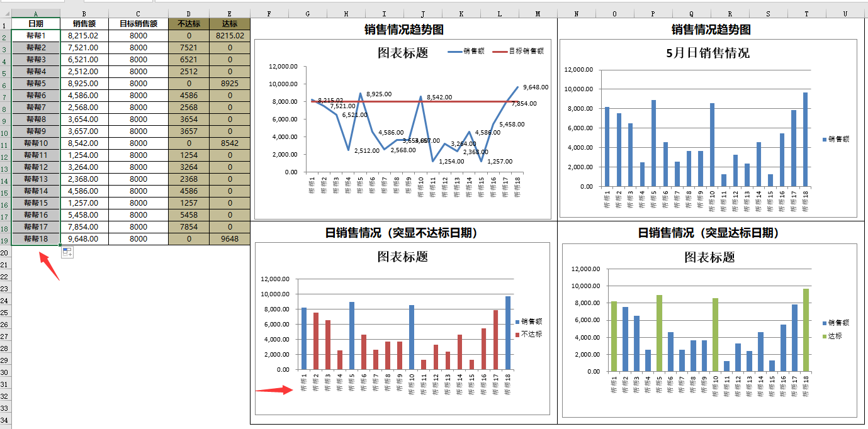Click the select-all corner of the sheet
Viewport: 868px width, 429px height.
tap(6, 13)
